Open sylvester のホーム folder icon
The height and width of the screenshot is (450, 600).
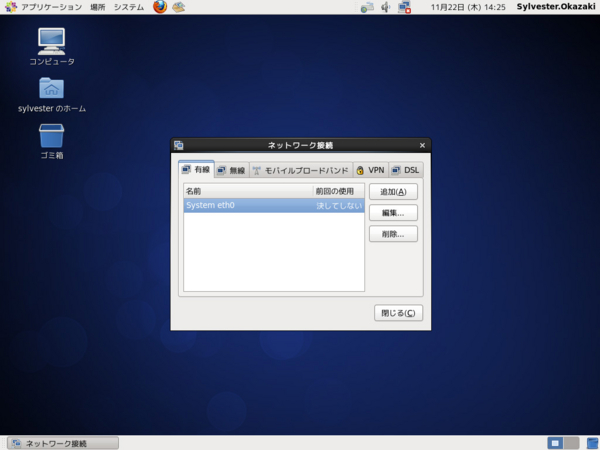(52, 95)
